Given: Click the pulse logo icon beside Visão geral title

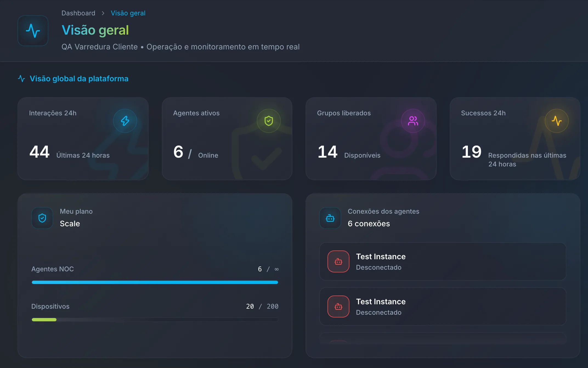Looking at the screenshot, I should pos(33,30).
